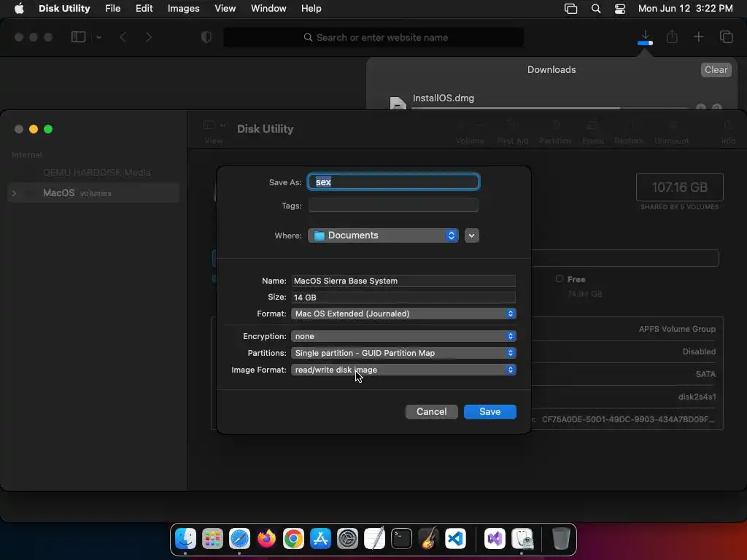
Task: Open the Window menu
Action: tap(268, 8)
